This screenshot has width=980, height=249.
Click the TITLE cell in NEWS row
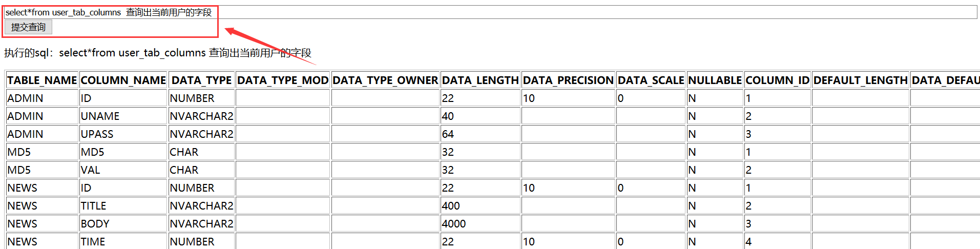point(123,206)
